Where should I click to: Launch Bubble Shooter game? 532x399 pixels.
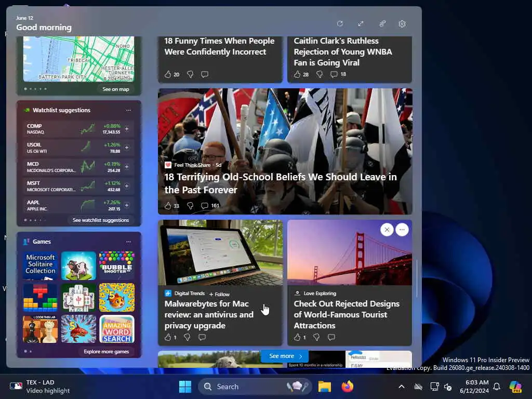[x=117, y=265]
